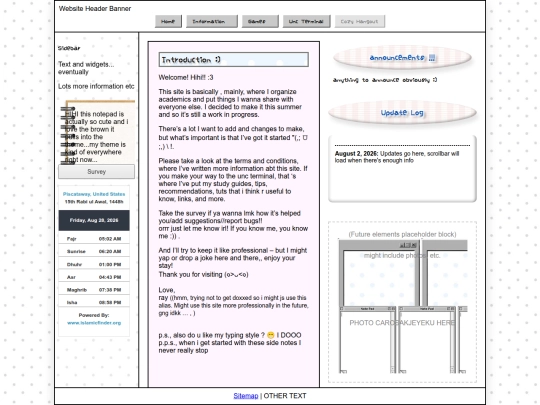Open the Home navigation button
Viewport: 540px width, 405px height.
[168, 21]
